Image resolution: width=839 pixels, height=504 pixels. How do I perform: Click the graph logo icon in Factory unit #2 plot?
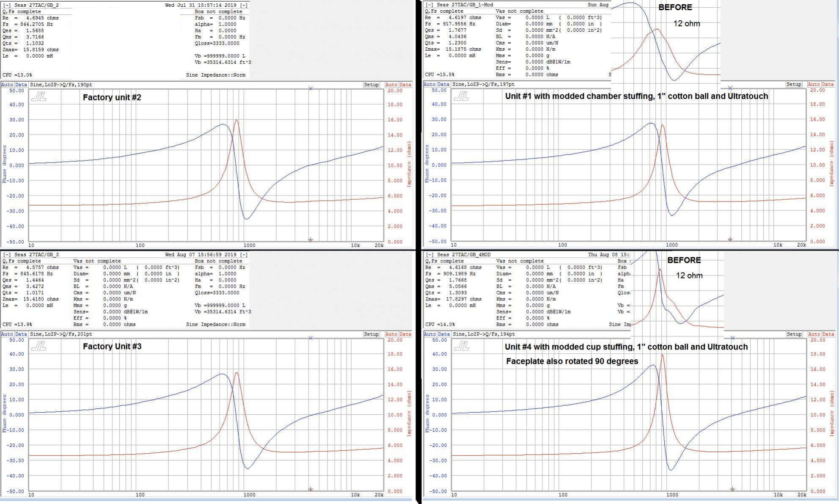39,97
